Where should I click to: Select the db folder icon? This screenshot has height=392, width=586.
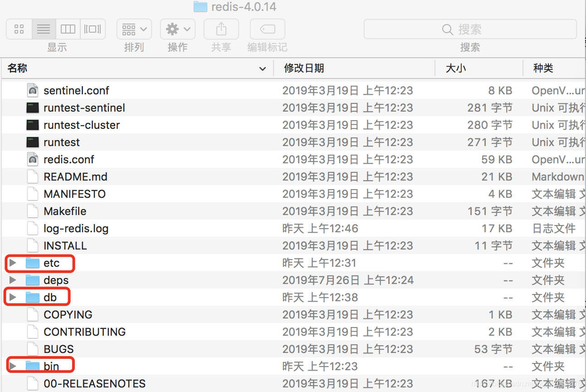[33, 297]
